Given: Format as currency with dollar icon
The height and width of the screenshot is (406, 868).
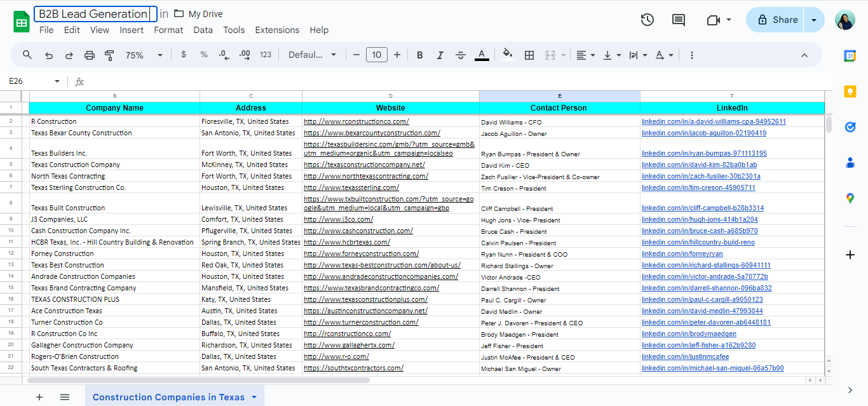Looking at the screenshot, I should tap(184, 55).
